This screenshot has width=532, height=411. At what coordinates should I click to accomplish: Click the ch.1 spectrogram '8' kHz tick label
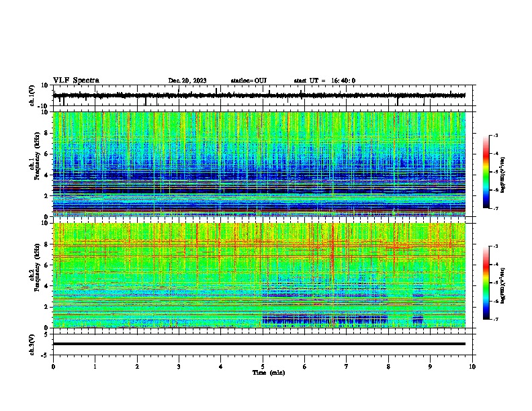46,133
